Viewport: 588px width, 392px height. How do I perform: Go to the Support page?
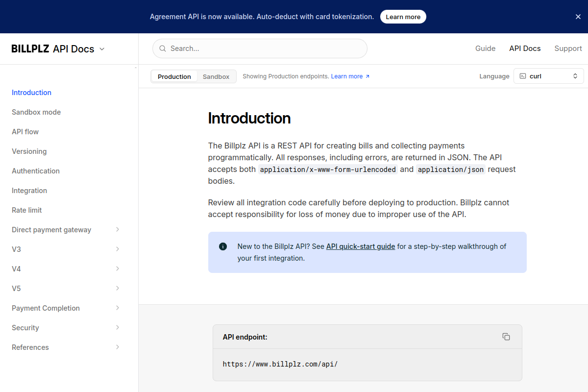pyautogui.click(x=568, y=49)
